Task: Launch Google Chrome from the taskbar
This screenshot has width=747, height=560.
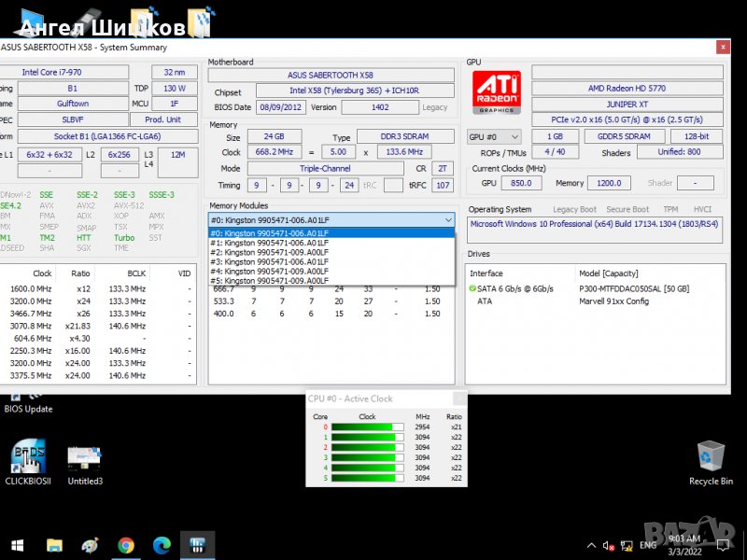Action: click(126, 545)
